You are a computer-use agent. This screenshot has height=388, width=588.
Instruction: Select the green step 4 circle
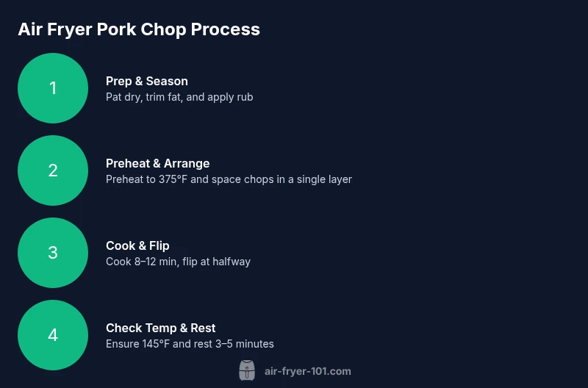pyautogui.click(x=53, y=335)
